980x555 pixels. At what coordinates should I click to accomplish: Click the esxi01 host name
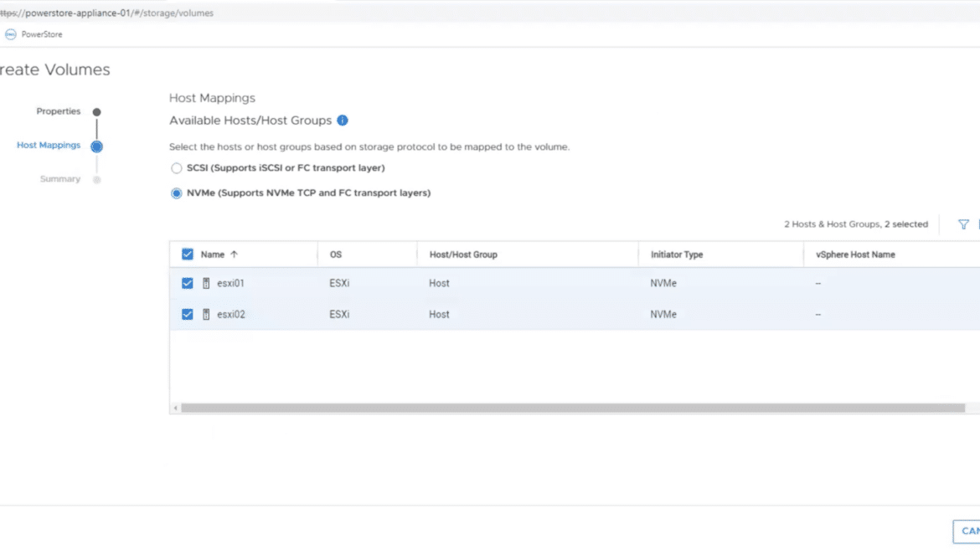(230, 284)
